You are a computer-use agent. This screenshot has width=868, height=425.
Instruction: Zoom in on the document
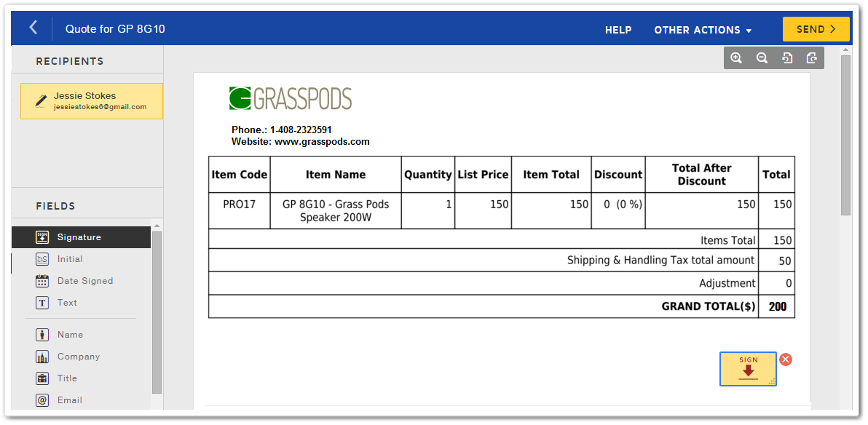tap(736, 58)
